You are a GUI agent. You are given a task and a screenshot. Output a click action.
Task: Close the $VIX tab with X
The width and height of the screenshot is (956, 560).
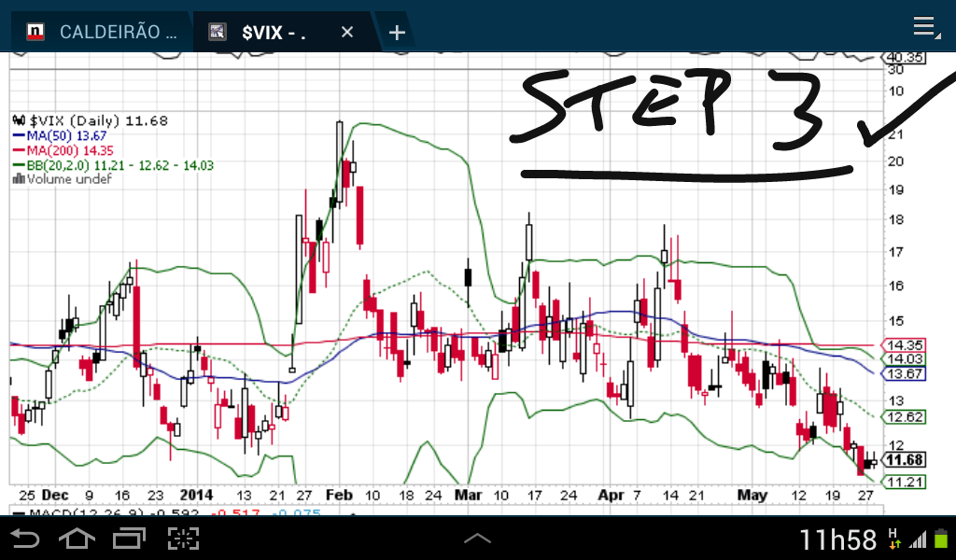pos(347,32)
